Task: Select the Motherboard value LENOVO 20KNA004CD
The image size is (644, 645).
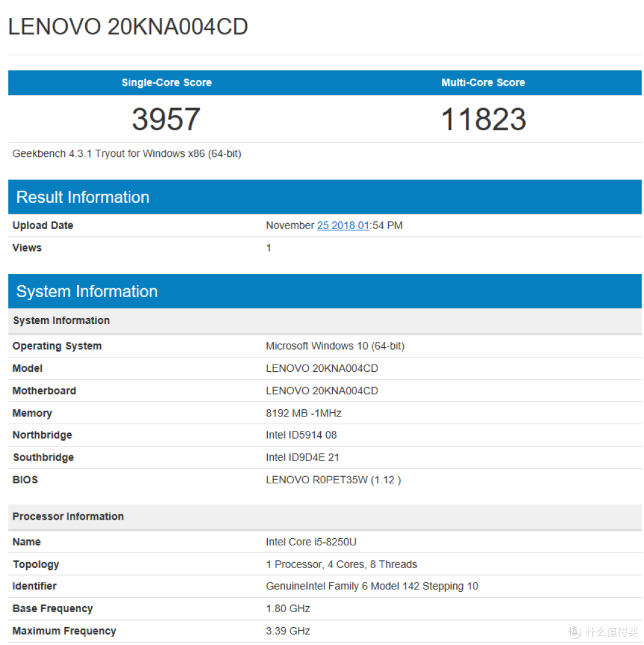Action: (x=322, y=391)
